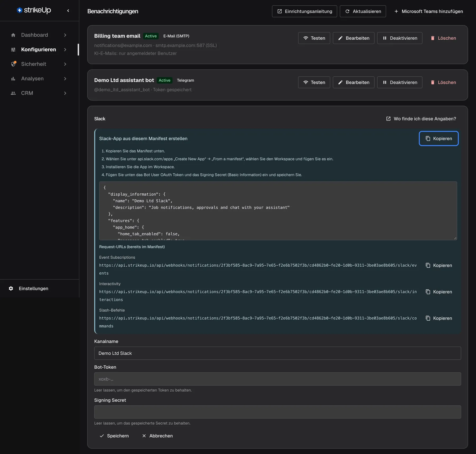
Task: Open the Einrichtungsanleitung guide
Action: click(x=304, y=11)
